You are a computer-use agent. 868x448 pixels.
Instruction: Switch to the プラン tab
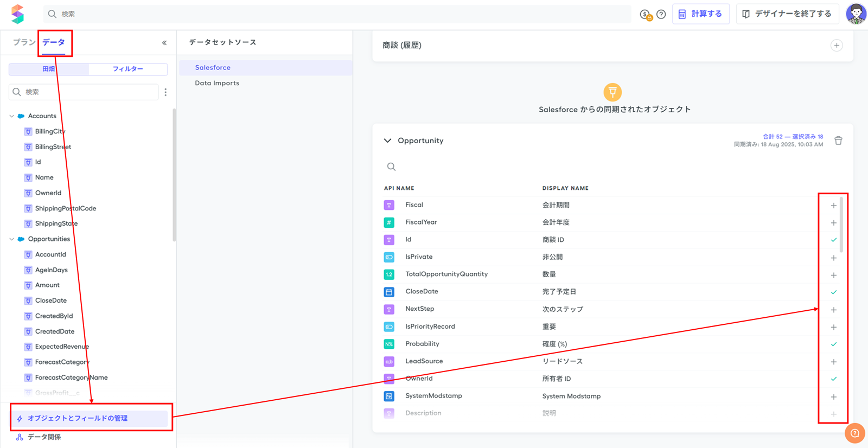point(24,42)
